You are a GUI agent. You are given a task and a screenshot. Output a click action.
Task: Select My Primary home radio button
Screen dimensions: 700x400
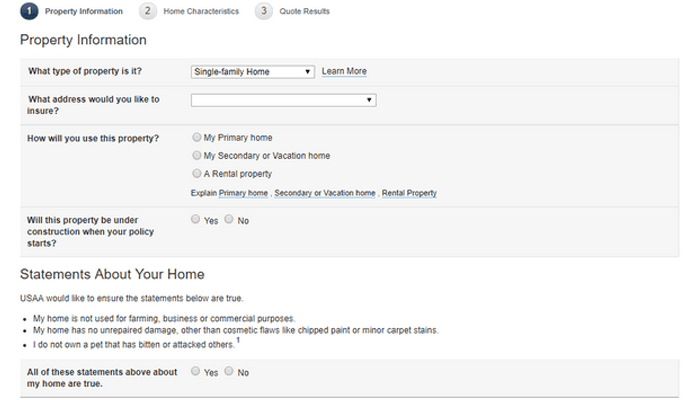196,137
